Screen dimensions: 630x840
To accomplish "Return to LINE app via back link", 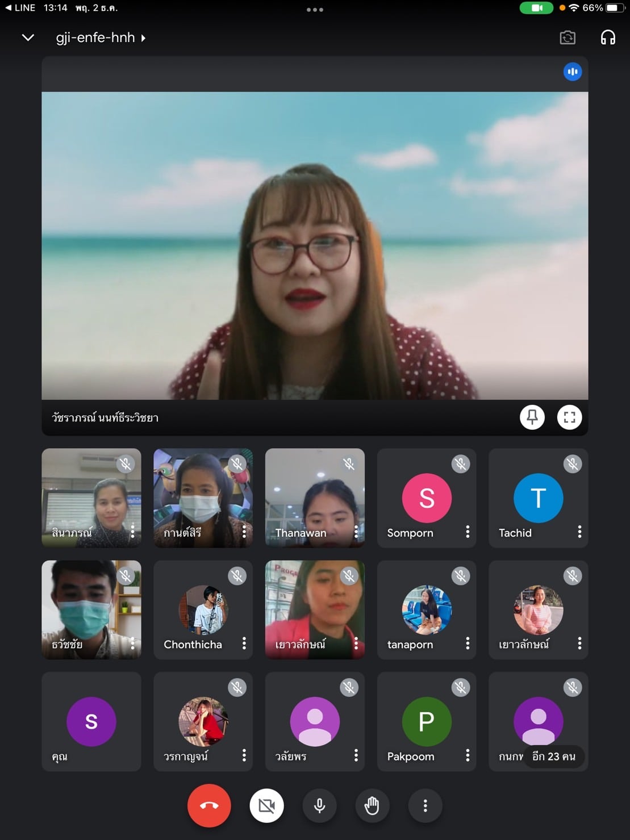I will [20, 8].
